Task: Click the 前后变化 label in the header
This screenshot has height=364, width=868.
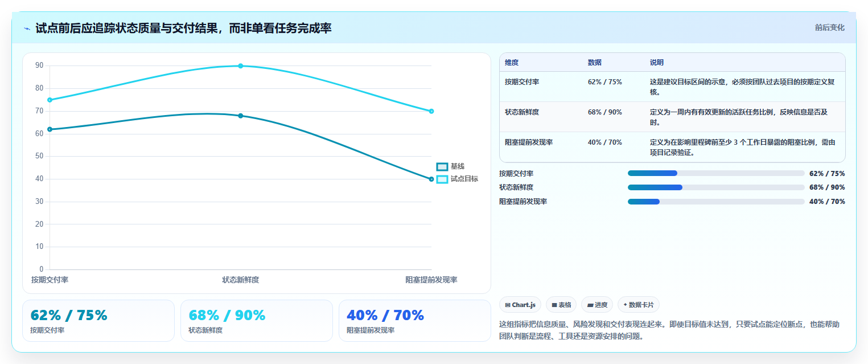Action: pos(829,27)
